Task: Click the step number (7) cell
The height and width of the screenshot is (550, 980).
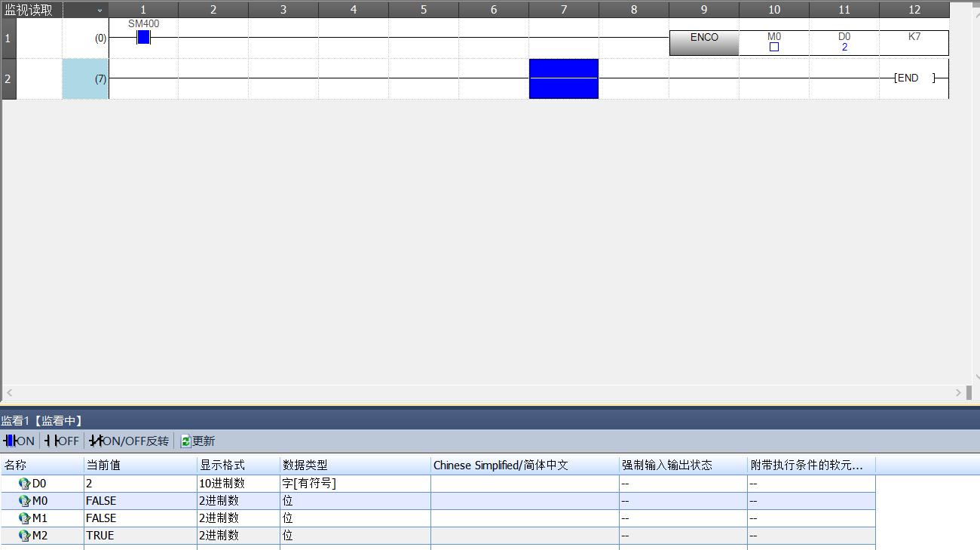Action: coord(85,78)
